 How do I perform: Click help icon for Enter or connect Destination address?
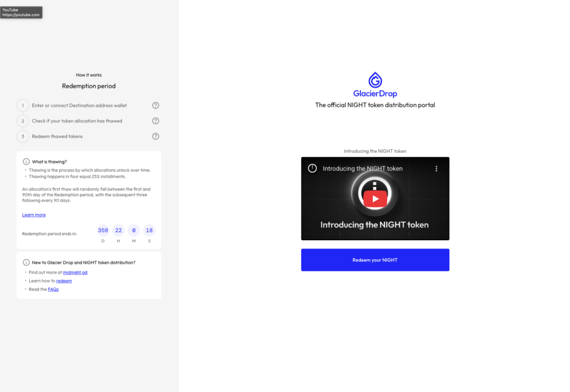point(156,105)
